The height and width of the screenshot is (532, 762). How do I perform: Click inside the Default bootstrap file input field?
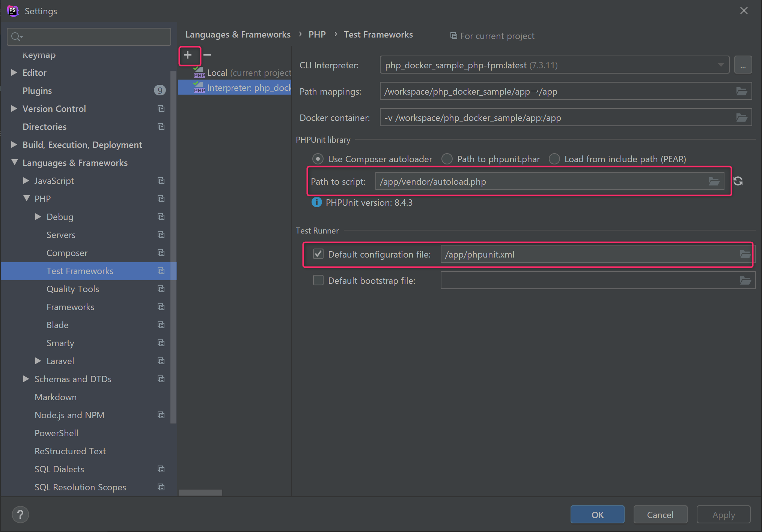[x=563, y=280]
